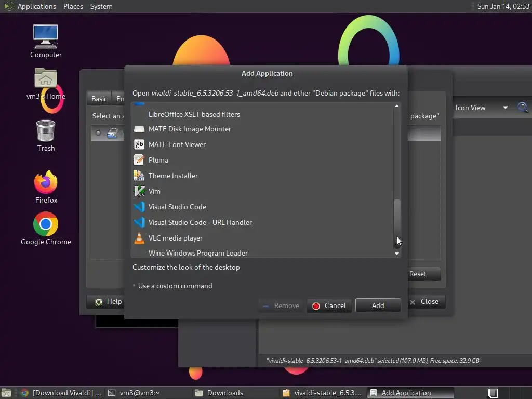The height and width of the screenshot is (399, 532).
Task: Choose the MATE Font Viewer icon
Action: 139,144
